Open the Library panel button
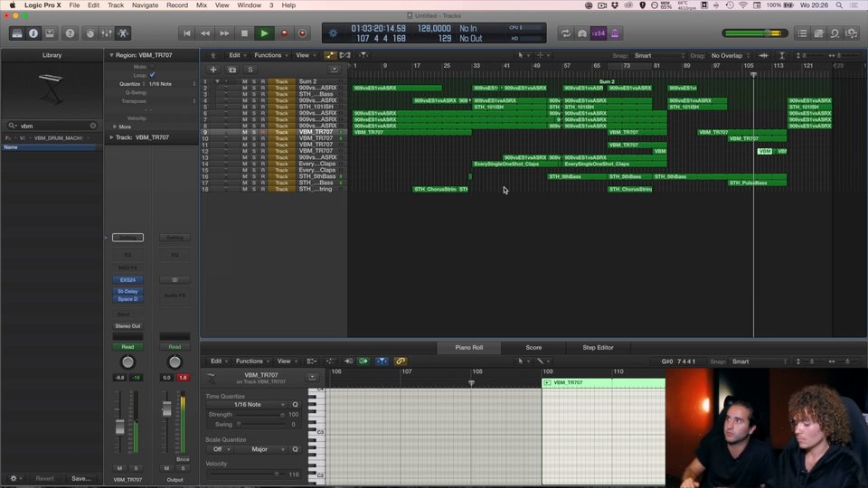Image resolution: width=868 pixels, height=488 pixels. (17, 33)
